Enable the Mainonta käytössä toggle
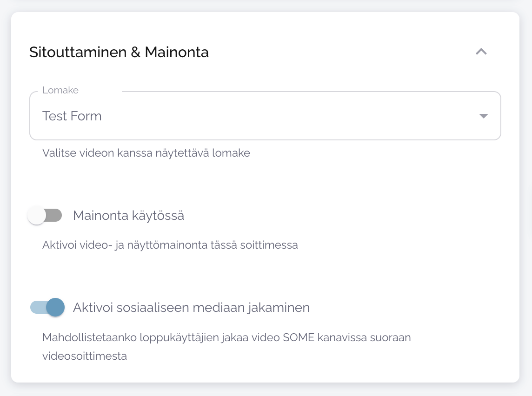This screenshot has width=532, height=396. point(45,216)
